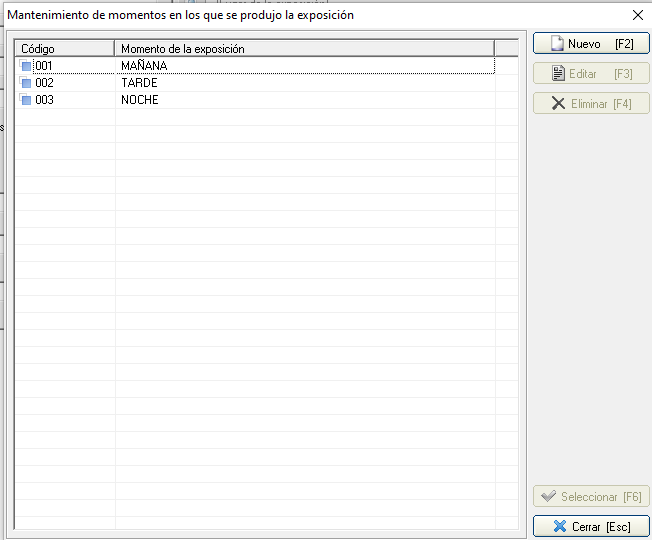Close the window with the X button

point(637,15)
